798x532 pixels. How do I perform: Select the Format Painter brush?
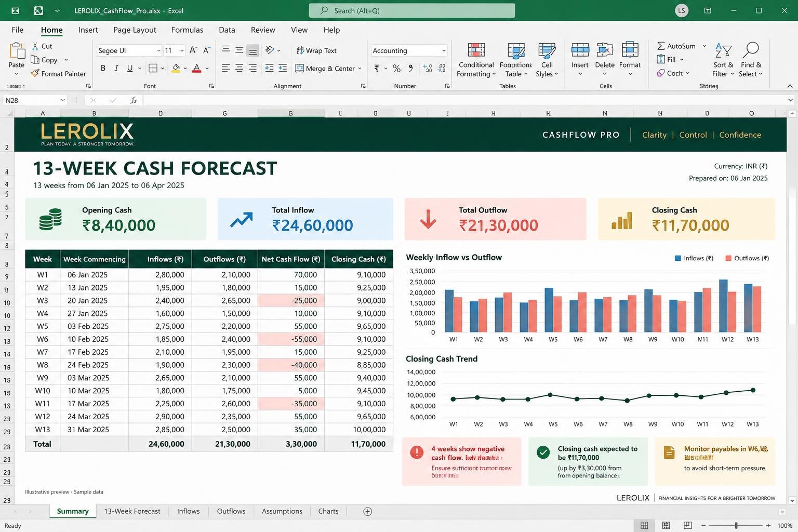coord(35,73)
